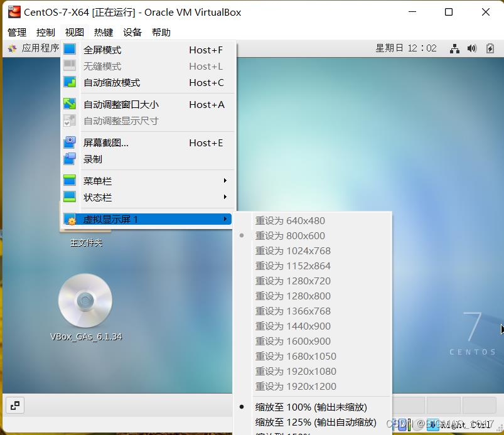Select radio 重设为 1024x768
Screen dimensions: 504x435
(x=313, y=251)
